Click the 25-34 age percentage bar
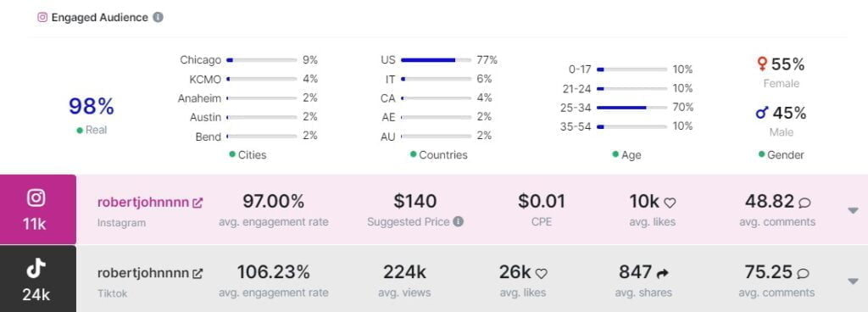The width and height of the screenshot is (868, 312). pyautogui.click(x=632, y=108)
